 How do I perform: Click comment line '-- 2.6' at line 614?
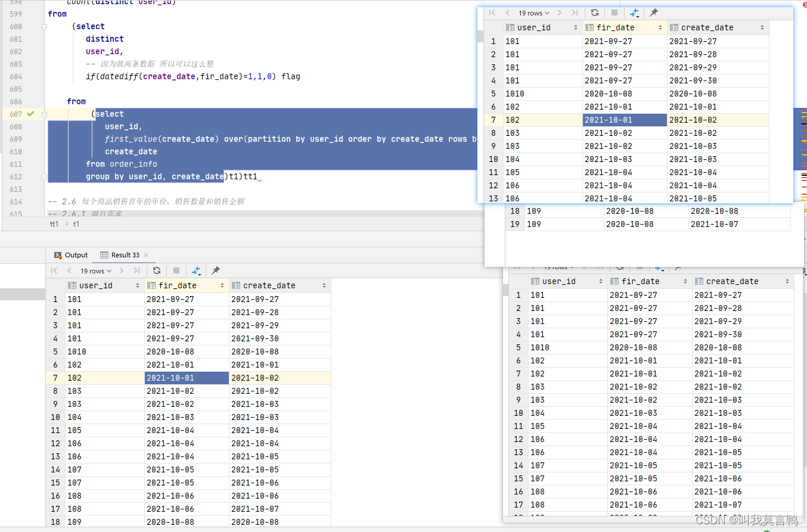pos(146,201)
